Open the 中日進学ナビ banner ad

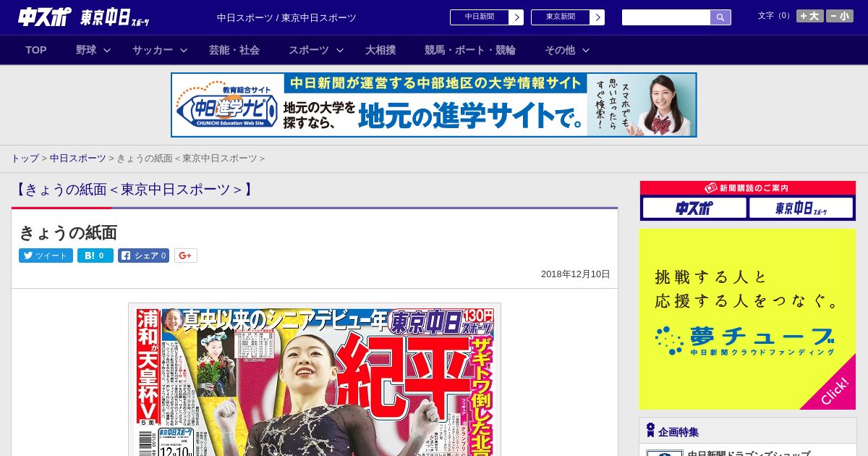434,105
